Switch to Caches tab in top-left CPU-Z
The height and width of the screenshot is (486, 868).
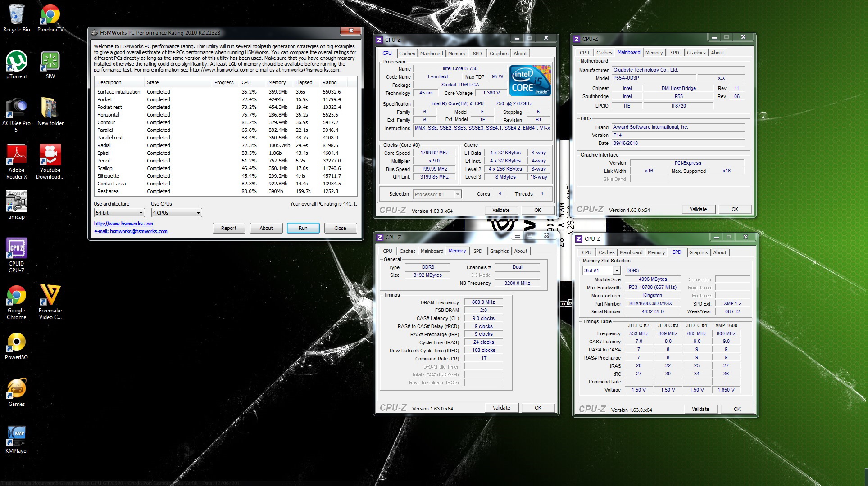tap(407, 54)
